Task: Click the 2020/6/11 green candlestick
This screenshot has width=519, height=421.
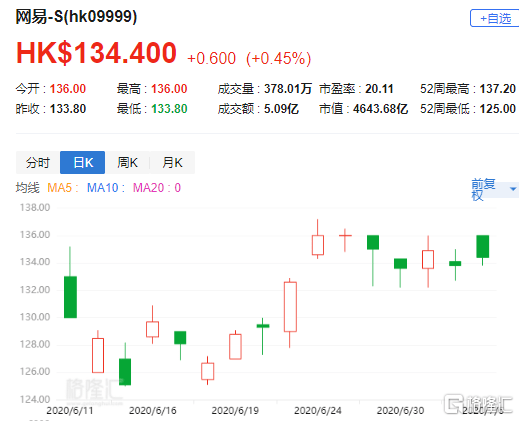Action: tap(70, 297)
